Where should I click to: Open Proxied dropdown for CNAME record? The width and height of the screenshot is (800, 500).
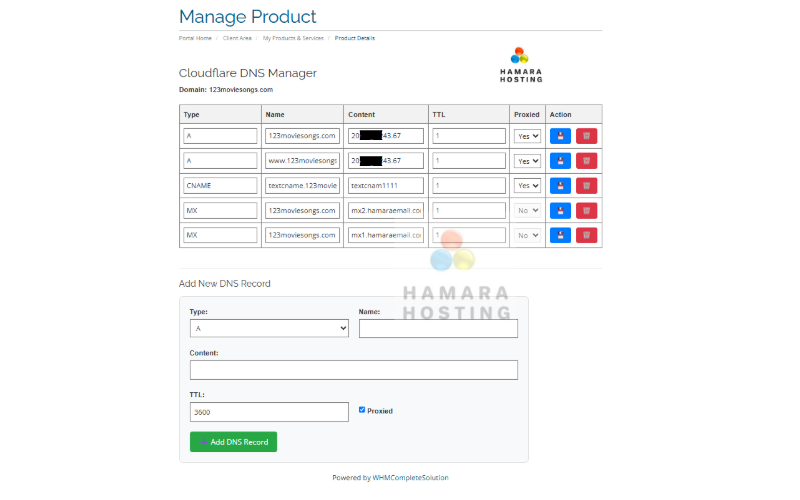[x=527, y=186]
